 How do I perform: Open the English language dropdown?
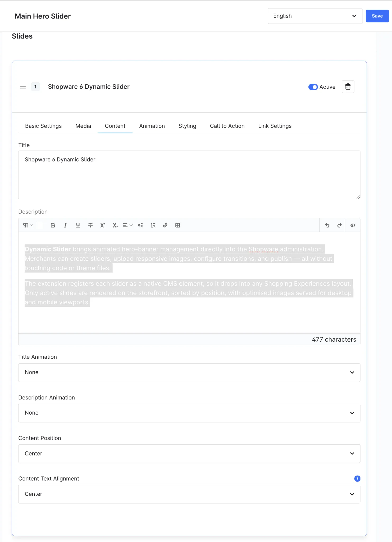(315, 16)
